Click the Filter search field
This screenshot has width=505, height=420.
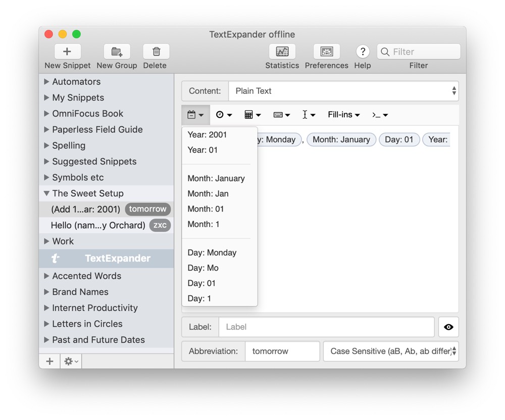(x=419, y=51)
